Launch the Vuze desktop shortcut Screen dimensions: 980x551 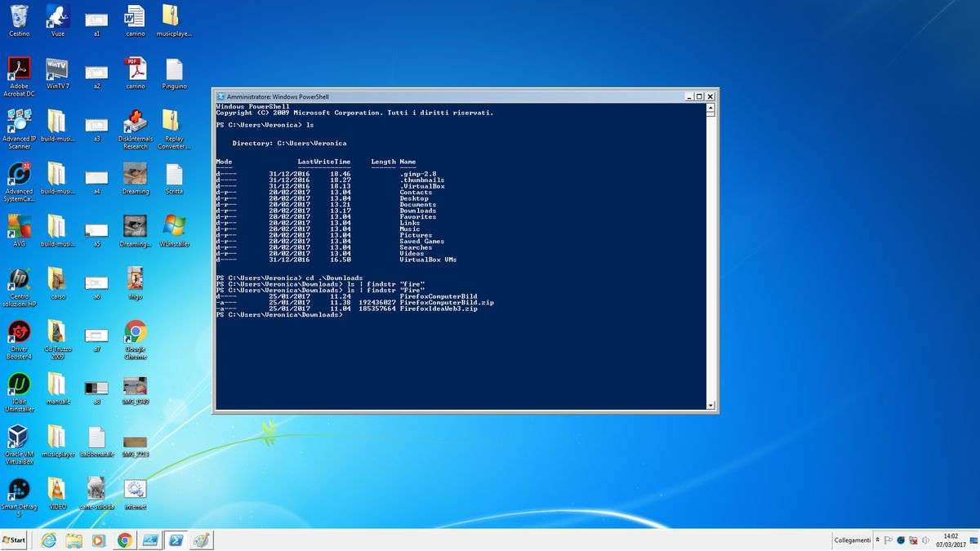point(57,16)
